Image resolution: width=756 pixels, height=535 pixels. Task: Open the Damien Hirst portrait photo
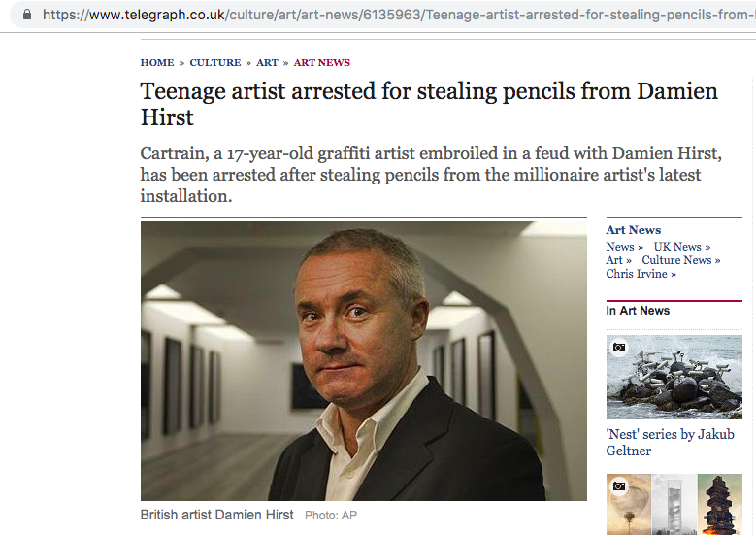363,360
